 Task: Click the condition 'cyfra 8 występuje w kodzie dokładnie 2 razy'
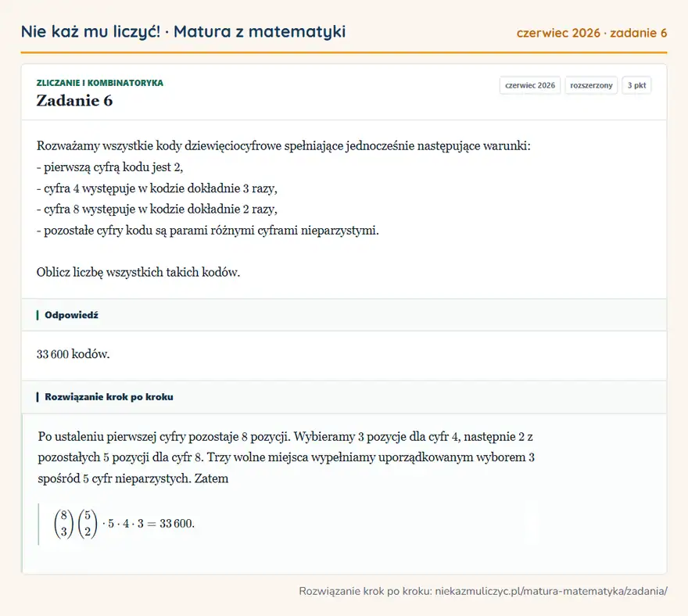point(156,210)
